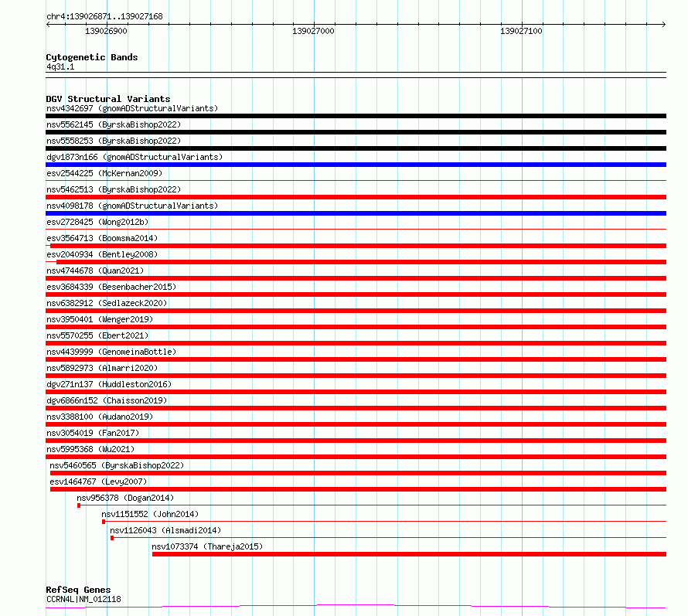Click nsv1073374 Thareja2015 label
Screen dimensions: 688x616
(x=207, y=546)
